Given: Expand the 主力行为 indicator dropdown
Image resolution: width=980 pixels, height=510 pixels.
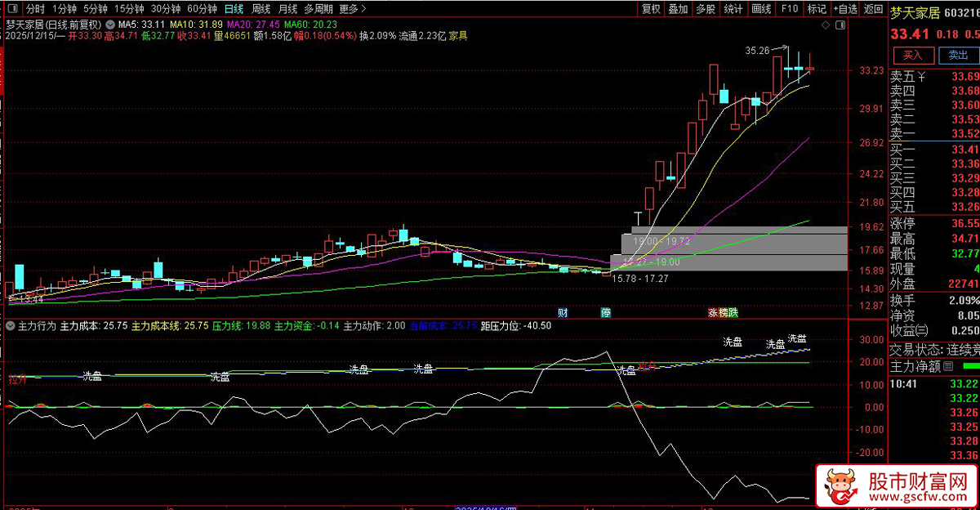Looking at the screenshot, I should tap(10, 325).
